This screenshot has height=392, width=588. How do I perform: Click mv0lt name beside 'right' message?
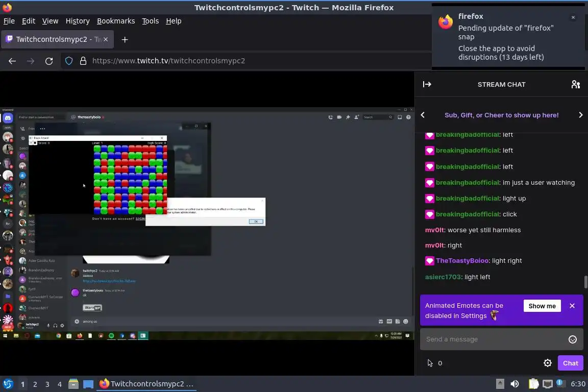tap(434, 246)
